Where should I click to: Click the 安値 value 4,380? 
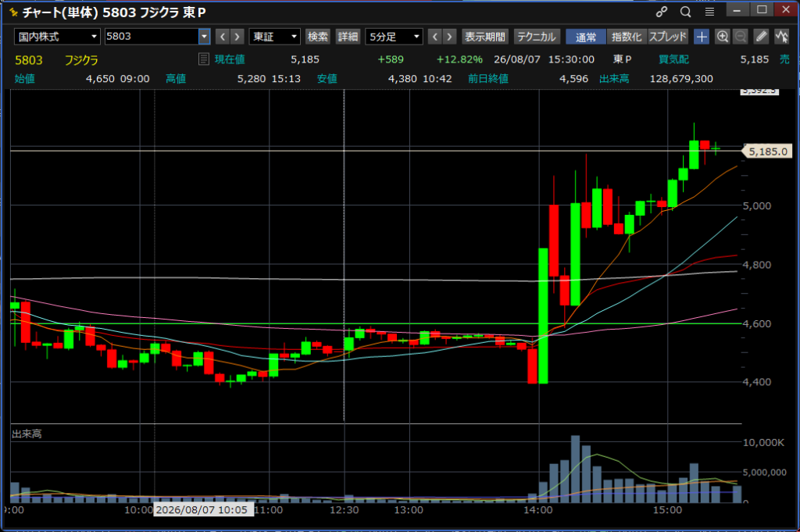click(x=402, y=79)
